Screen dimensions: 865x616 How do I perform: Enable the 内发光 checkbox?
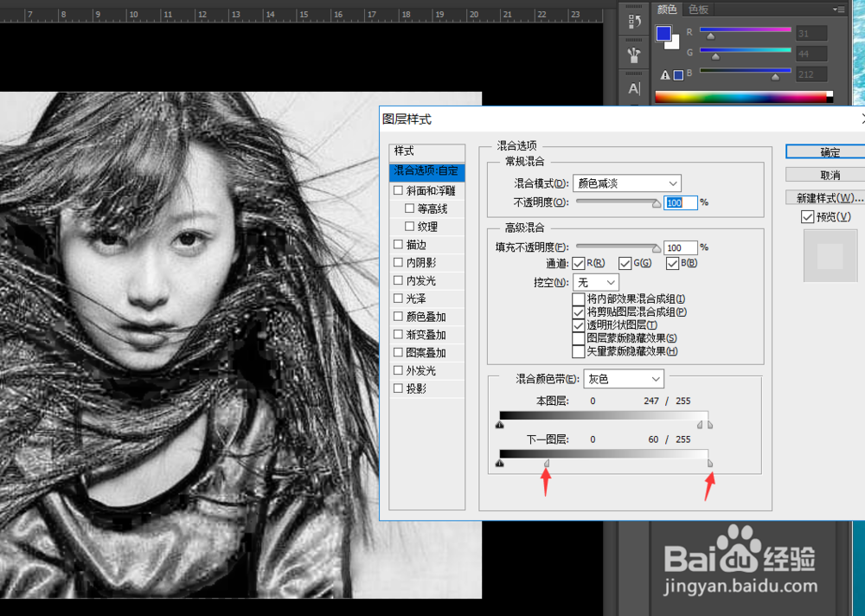(398, 280)
